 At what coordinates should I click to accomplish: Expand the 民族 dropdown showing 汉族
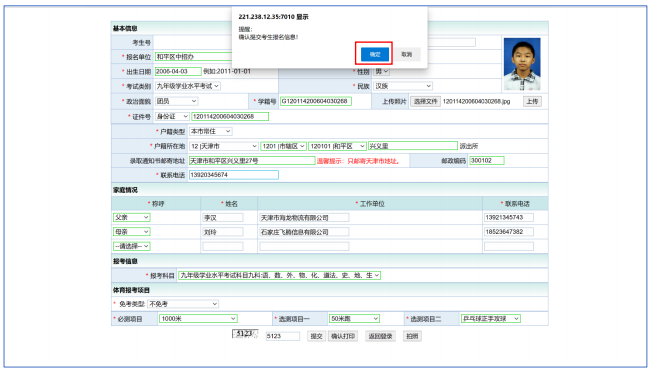(403, 86)
